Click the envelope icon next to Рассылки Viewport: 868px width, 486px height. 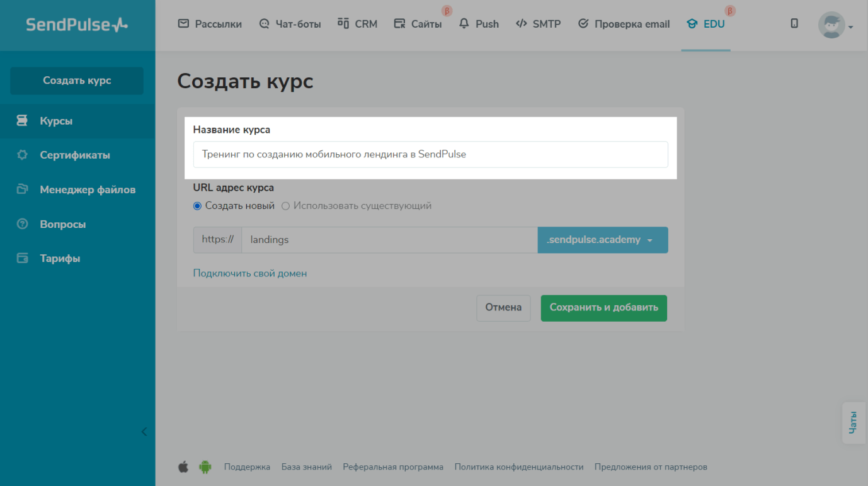183,24
